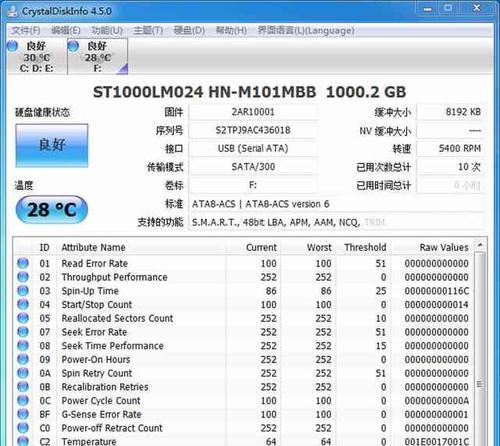500x446 pixels.
Task: Click the scroll up arrow of attribute list
Action: pyautogui.click(x=480, y=245)
